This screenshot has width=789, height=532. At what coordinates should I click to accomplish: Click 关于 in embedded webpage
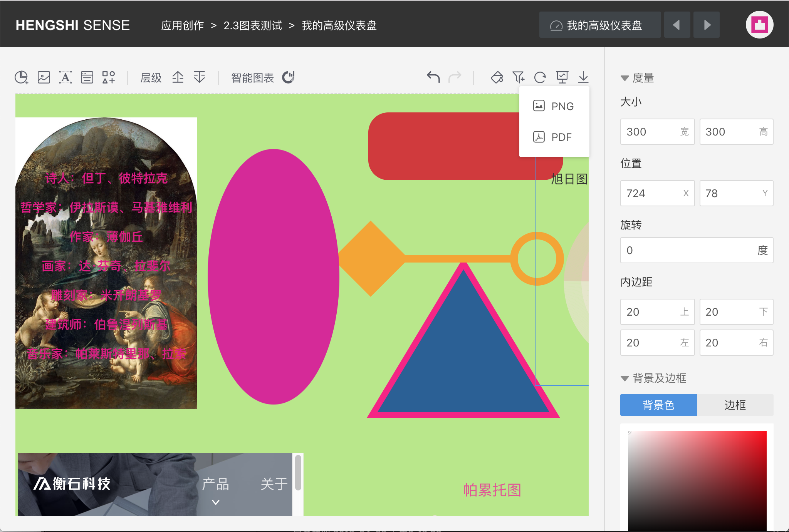(x=274, y=484)
